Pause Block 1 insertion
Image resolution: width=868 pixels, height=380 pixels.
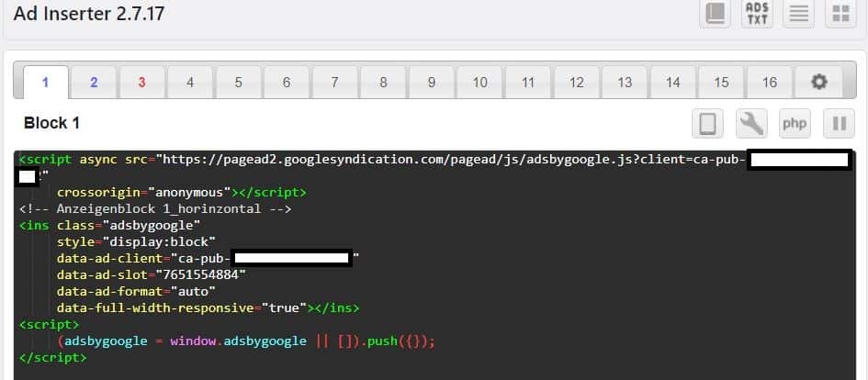[x=840, y=123]
